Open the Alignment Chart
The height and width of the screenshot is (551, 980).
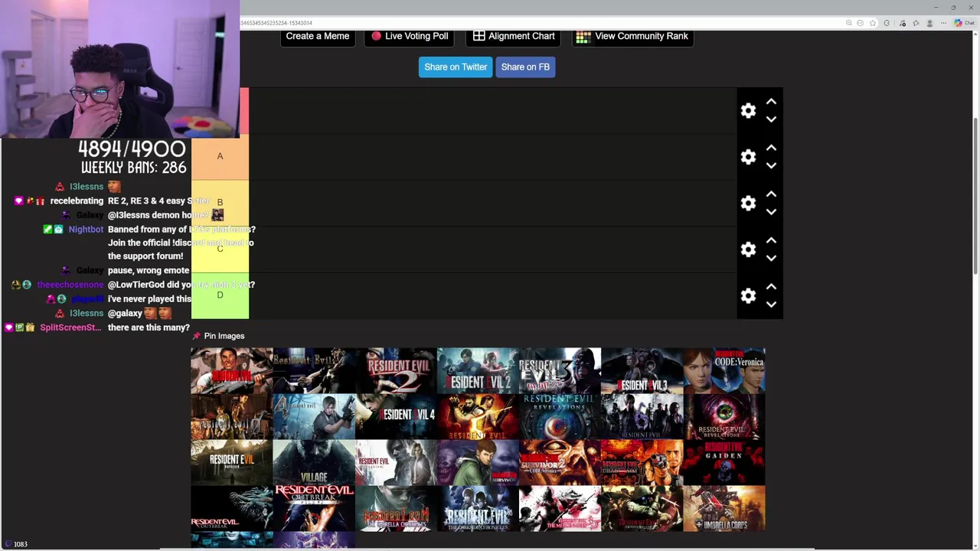(514, 36)
